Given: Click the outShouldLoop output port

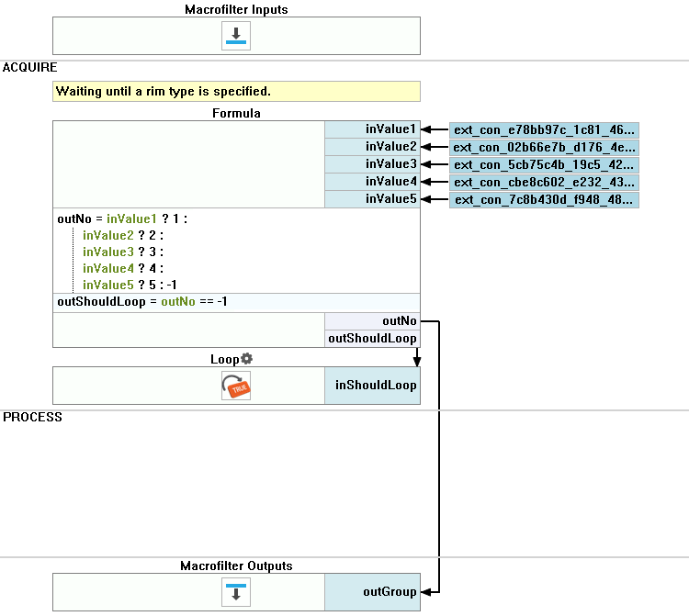Looking at the screenshot, I should point(372,339).
